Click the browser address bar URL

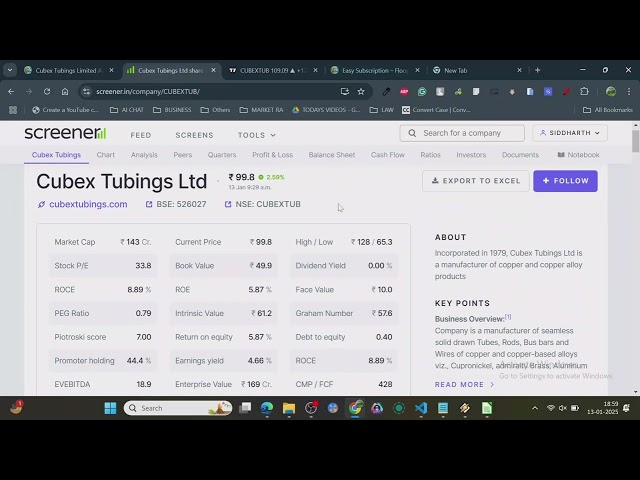tap(148, 91)
